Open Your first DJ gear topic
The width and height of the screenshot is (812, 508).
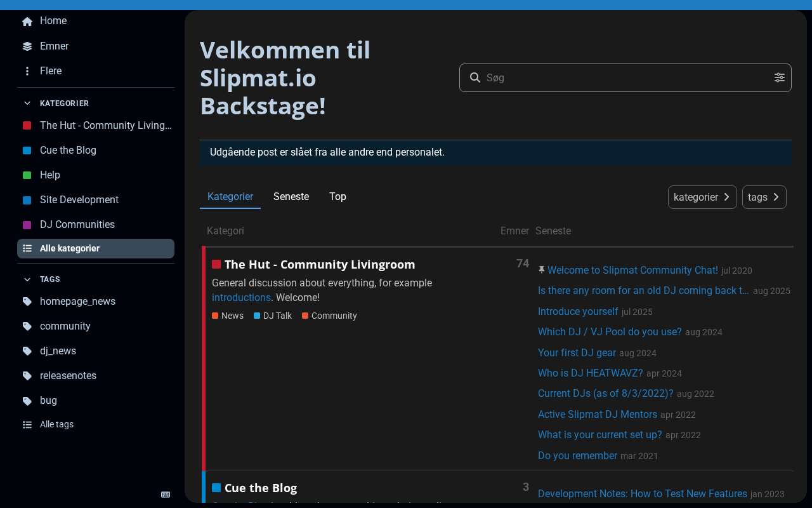tap(577, 353)
